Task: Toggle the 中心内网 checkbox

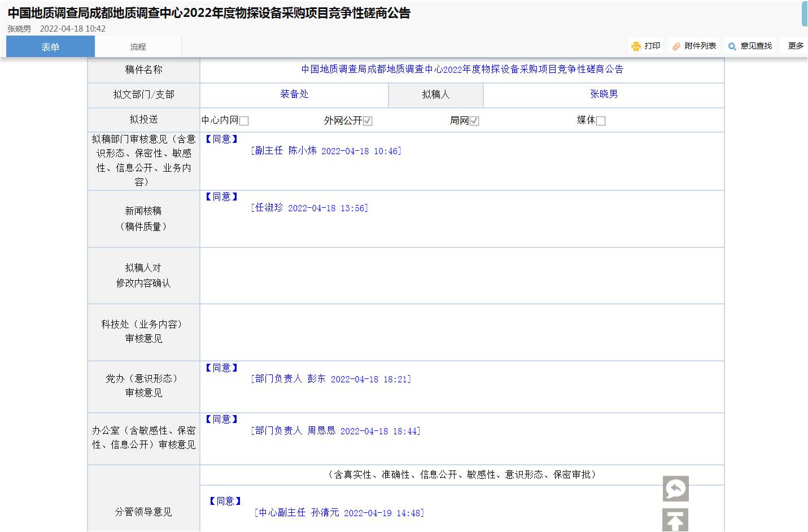Action: coord(244,121)
